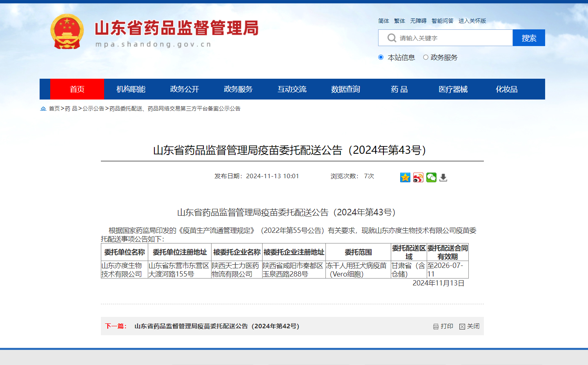Click the national emblem logo
The width and height of the screenshot is (588, 365).
point(67,32)
